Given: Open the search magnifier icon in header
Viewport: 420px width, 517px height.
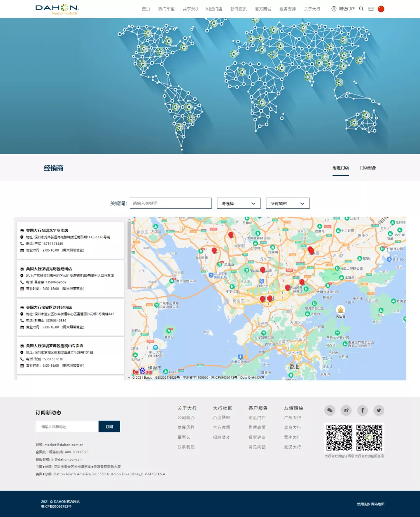Looking at the screenshot, I should tap(361, 9).
